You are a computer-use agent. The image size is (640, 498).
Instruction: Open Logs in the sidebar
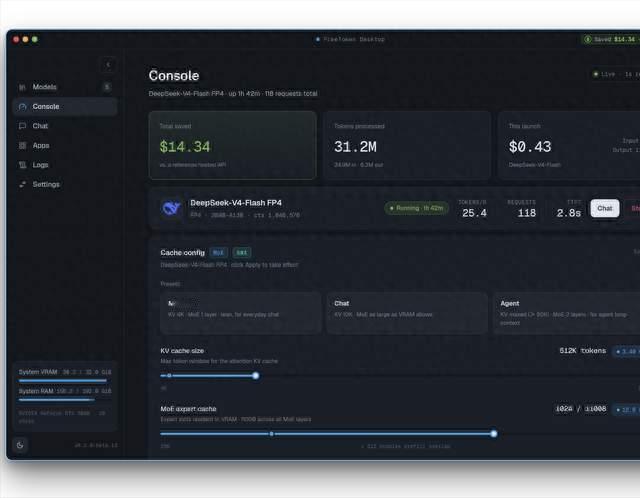65,165
